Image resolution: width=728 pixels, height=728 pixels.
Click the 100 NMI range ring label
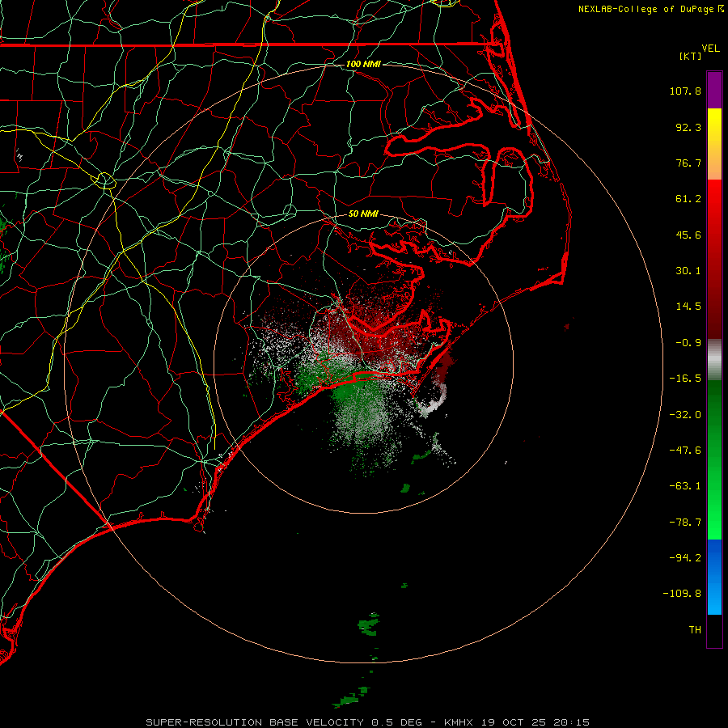[x=363, y=64]
